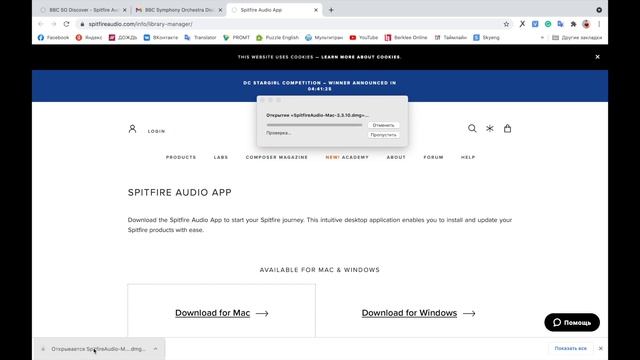640x360 pixels.
Task: Skip verification with Пропустить button
Action: (383, 135)
